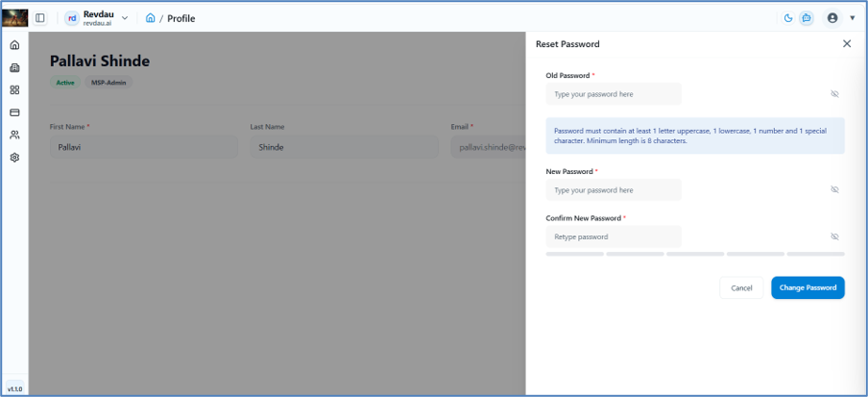Click the Cancel button
Image resolution: width=868 pixels, height=397 pixels.
point(741,287)
